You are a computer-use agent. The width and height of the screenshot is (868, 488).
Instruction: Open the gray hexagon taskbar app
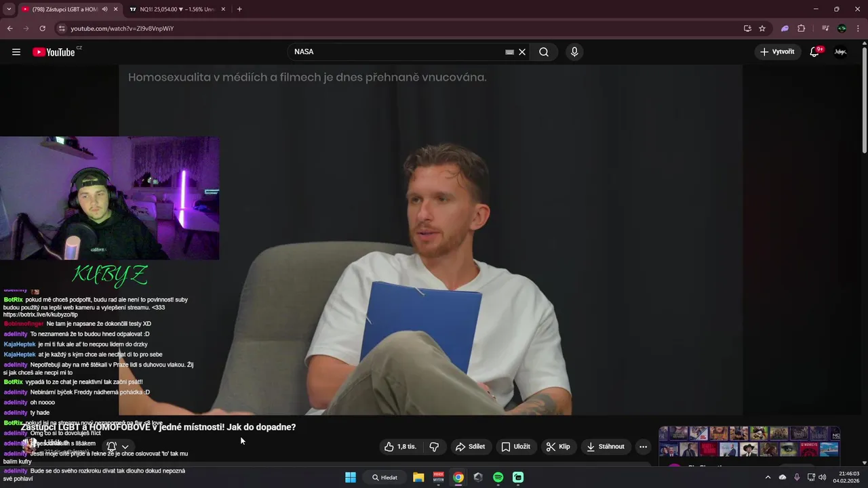pyautogui.click(x=478, y=477)
